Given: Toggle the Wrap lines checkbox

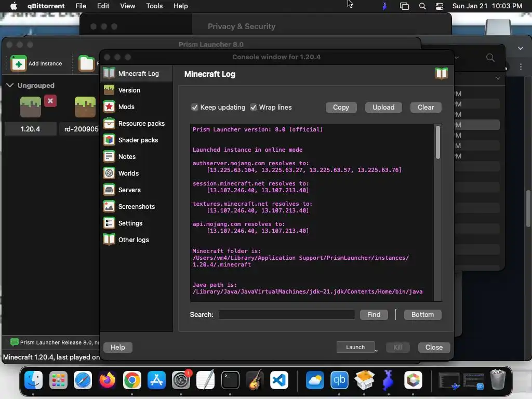Looking at the screenshot, I should point(254,107).
